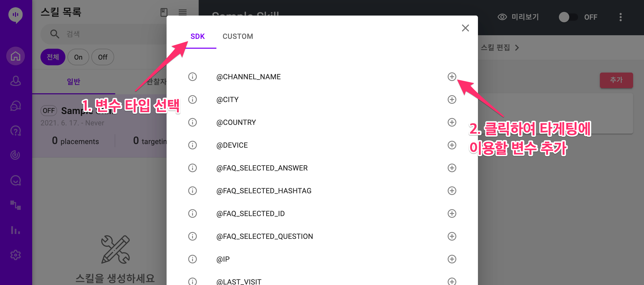Screen dimensions: 644x285
Task: Show info for @DEVICE
Action: coord(193,145)
